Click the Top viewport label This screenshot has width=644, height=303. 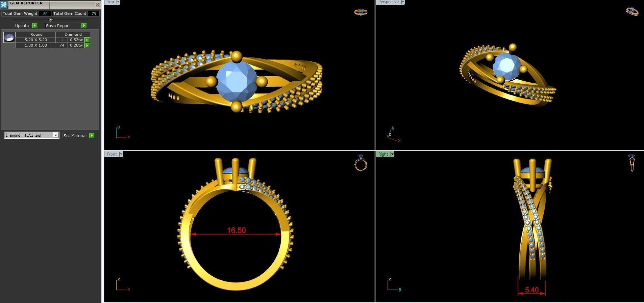click(x=110, y=2)
